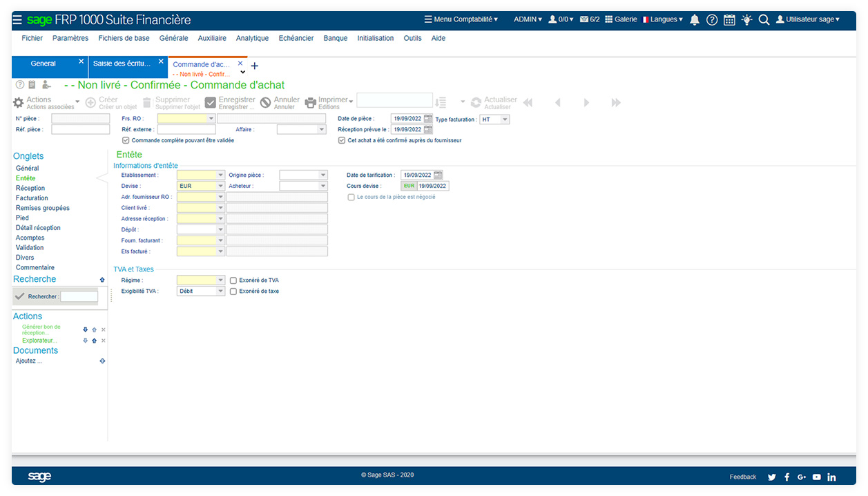Open search with the magnifier icon
868x496 pixels.
click(764, 20)
